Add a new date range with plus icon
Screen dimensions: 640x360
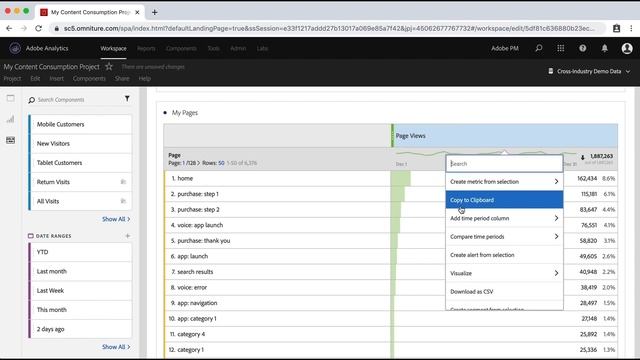127,236
